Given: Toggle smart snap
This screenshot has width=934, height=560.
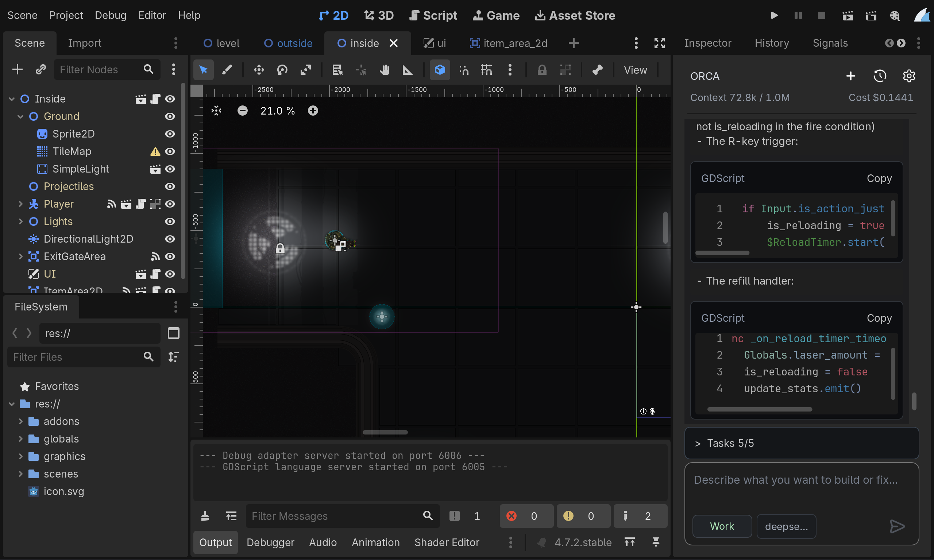Looking at the screenshot, I should click(463, 70).
